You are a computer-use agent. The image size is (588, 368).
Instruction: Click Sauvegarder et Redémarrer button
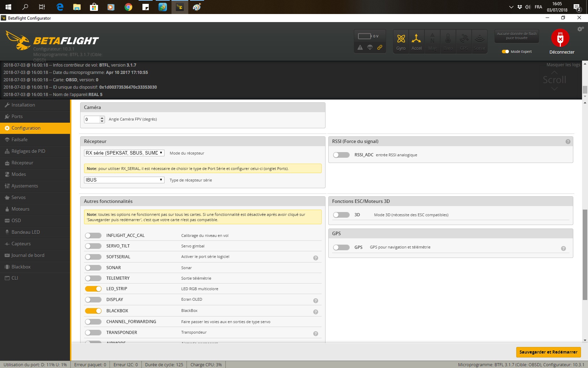point(548,352)
